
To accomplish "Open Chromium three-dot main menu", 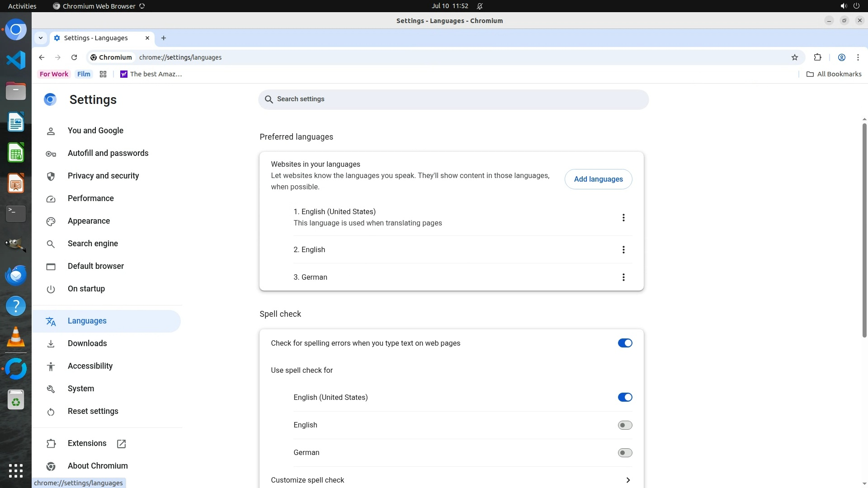I will [x=858, y=57].
